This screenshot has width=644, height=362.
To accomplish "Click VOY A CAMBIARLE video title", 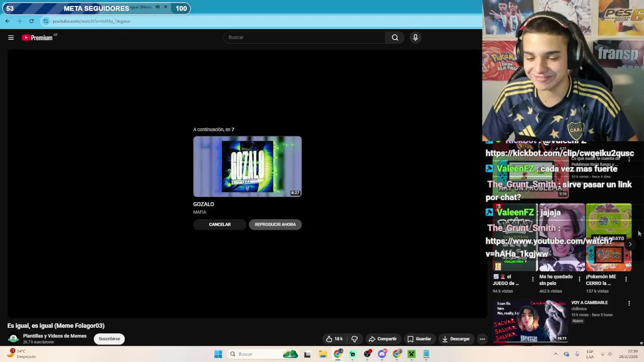I will [x=590, y=303].
